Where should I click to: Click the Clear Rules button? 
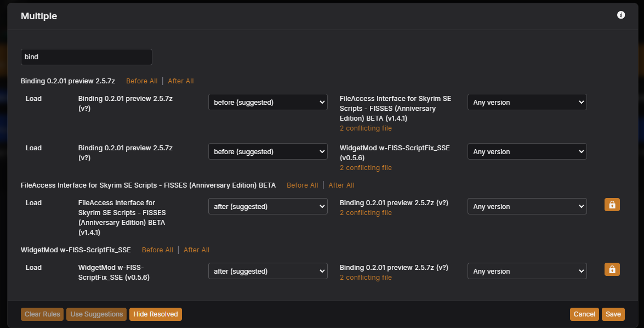[42, 314]
